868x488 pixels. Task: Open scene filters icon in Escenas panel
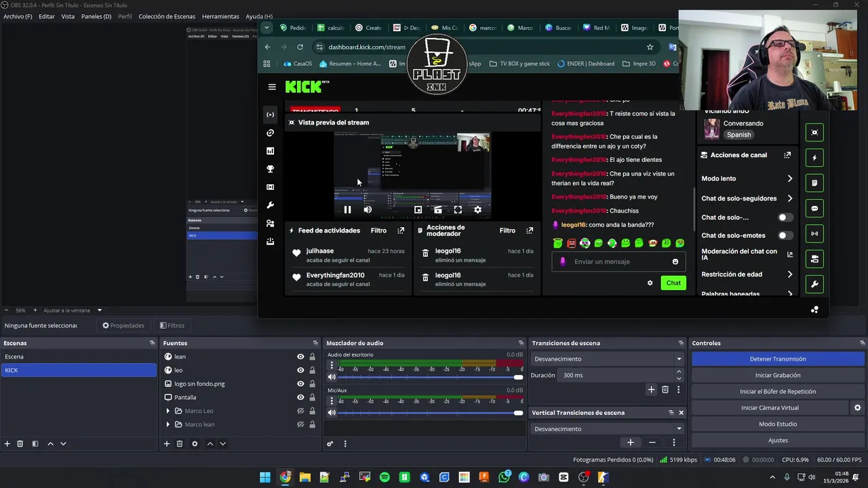[x=35, y=443]
